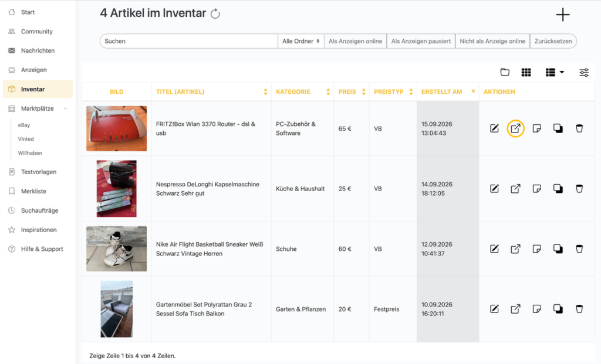Viewport: 601px width, 364px height.
Task: Filter by Nicht als Anzeige online
Action: click(492, 41)
